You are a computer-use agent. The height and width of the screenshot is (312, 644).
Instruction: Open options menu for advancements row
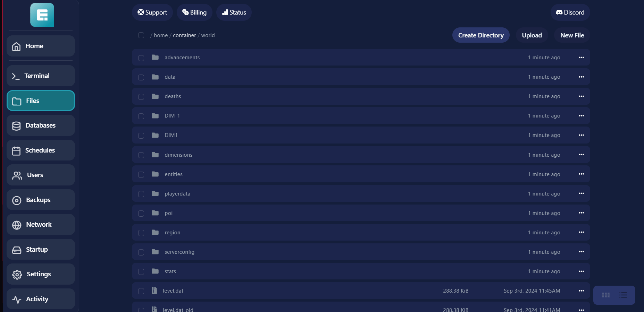[x=581, y=58]
